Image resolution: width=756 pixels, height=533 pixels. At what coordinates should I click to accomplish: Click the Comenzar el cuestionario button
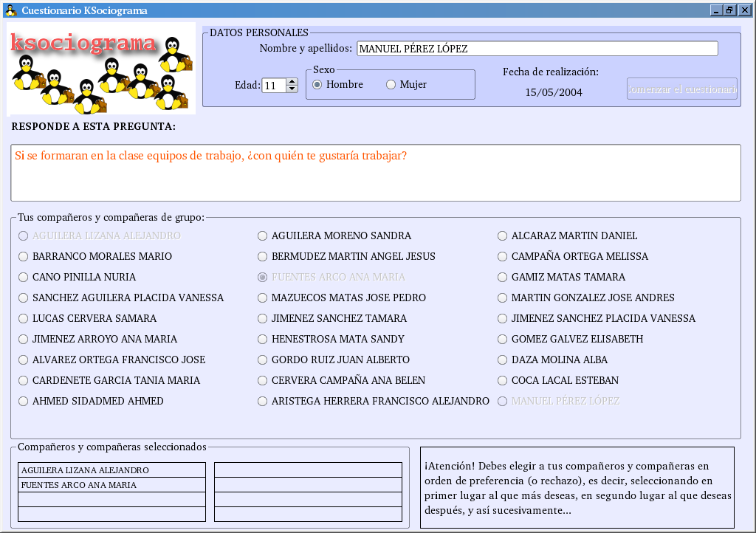click(x=681, y=89)
